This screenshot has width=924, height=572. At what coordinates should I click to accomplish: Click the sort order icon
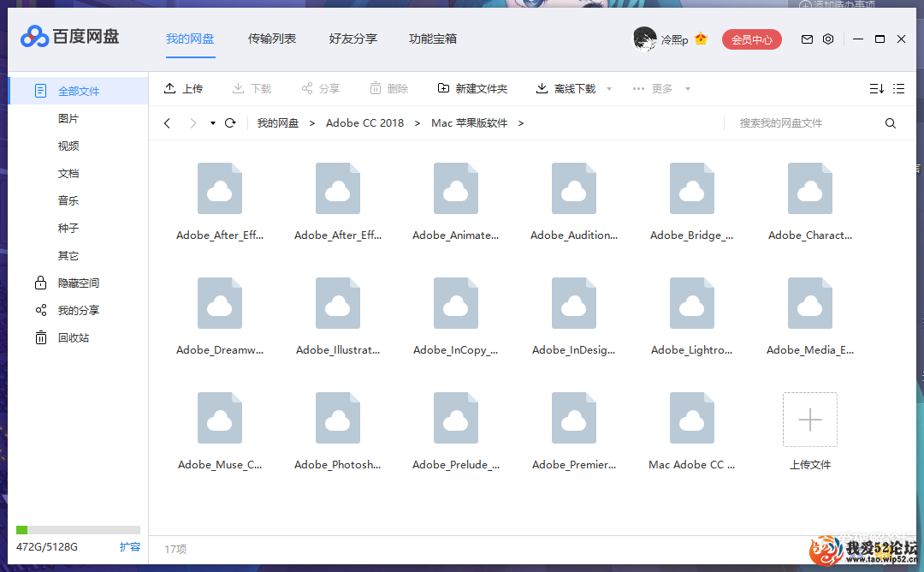click(876, 88)
